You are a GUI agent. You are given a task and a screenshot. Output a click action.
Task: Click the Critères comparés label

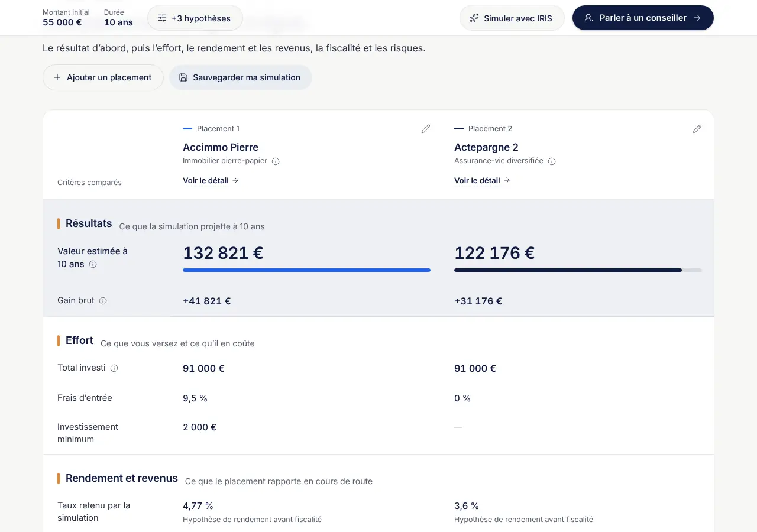click(89, 183)
